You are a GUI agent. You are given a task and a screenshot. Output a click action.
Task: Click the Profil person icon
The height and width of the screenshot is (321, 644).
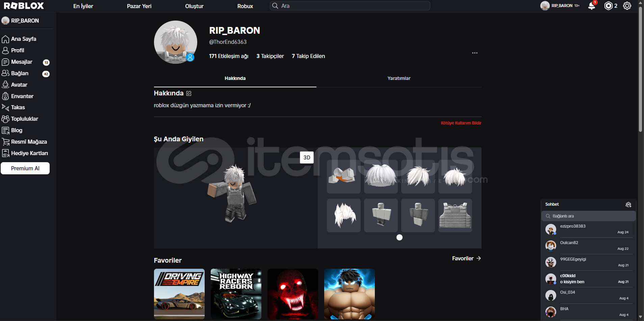coord(5,51)
